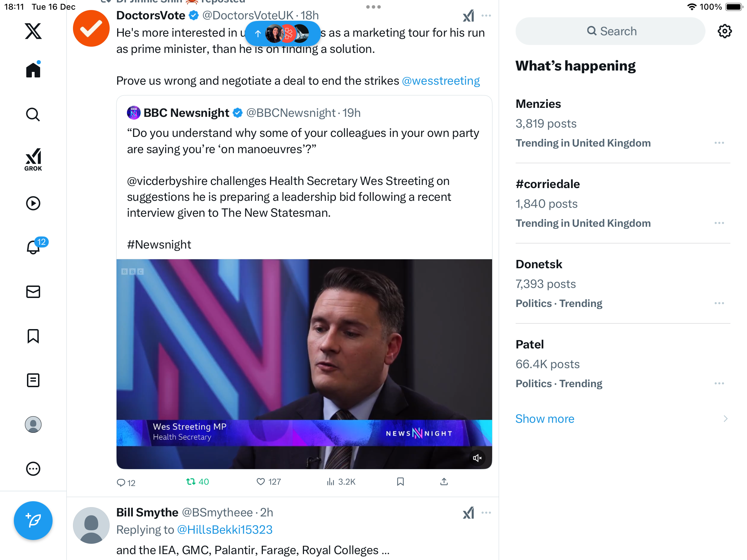The height and width of the screenshot is (560, 747).
Task: Open more options for Menzies trend
Action: click(x=719, y=143)
